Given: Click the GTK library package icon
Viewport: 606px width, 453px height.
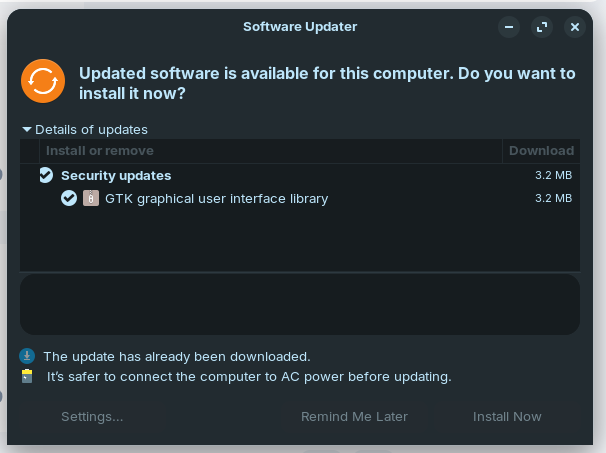Looking at the screenshot, I should click(90, 198).
